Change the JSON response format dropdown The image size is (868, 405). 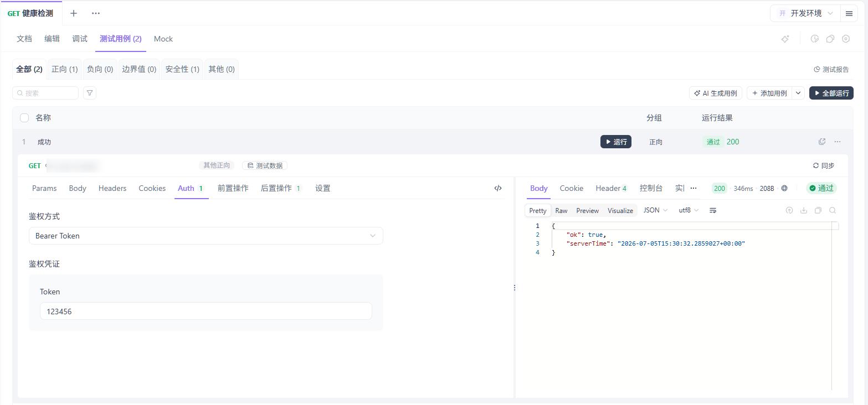tap(655, 210)
